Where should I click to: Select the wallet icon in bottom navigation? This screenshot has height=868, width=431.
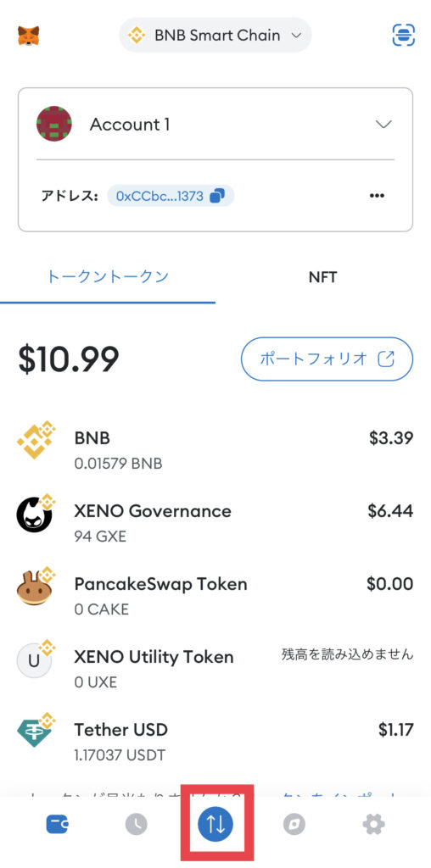57,825
